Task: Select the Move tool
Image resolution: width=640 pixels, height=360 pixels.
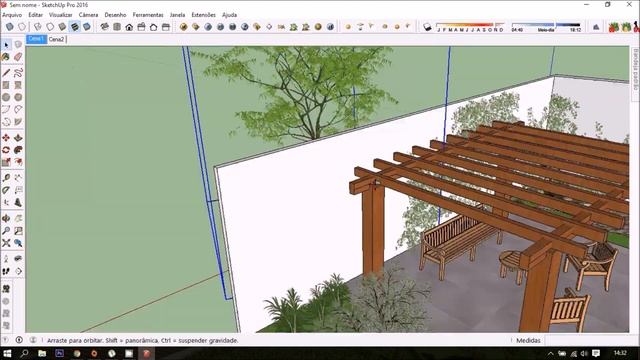Action: tap(6, 138)
